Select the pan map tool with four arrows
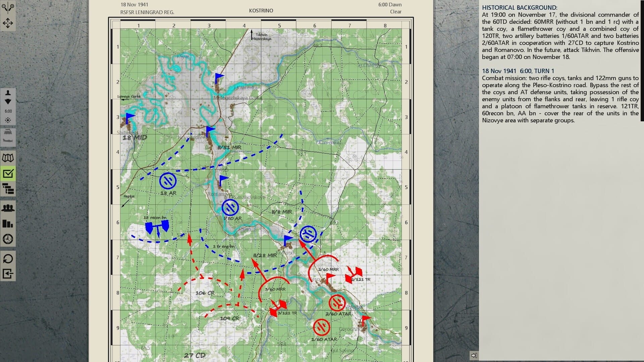 7,23
